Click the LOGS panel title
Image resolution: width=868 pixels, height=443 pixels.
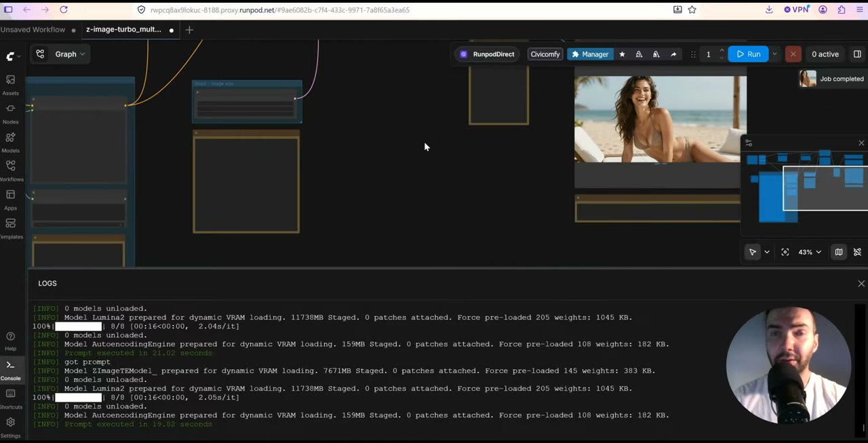(x=47, y=283)
